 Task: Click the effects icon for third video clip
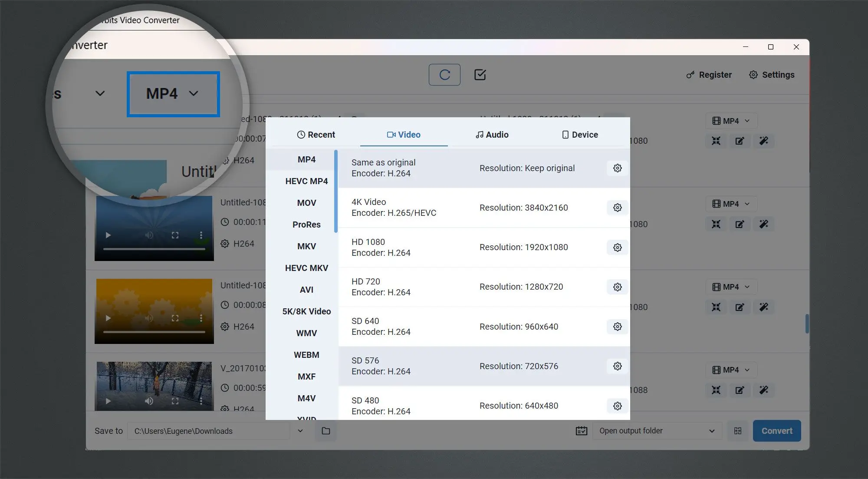point(764,307)
